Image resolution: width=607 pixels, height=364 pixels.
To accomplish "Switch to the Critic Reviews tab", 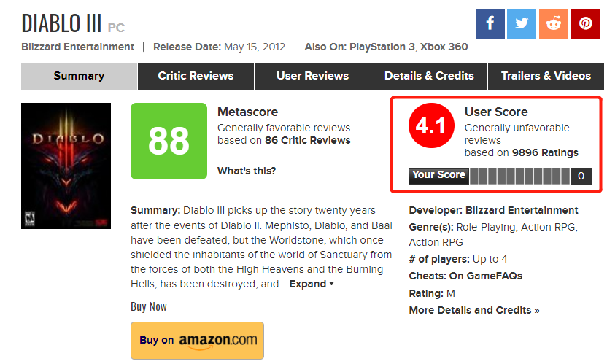I will click(x=196, y=76).
